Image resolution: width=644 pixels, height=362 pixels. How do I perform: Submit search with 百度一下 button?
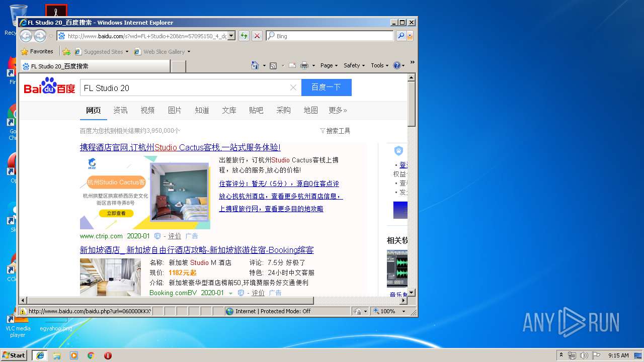[x=326, y=87]
